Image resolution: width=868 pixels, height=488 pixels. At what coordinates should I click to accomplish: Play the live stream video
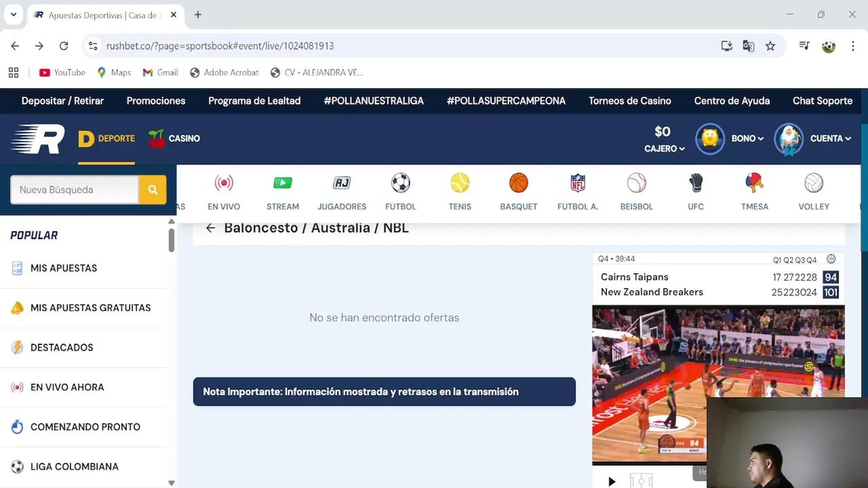pyautogui.click(x=612, y=481)
